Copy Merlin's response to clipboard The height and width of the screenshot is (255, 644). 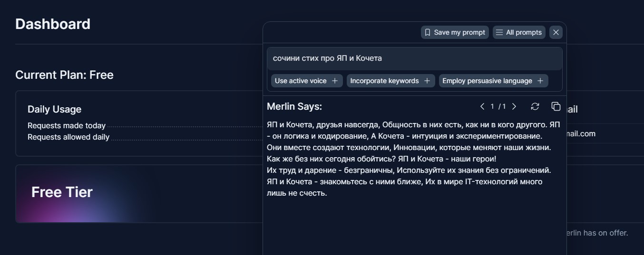tap(556, 106)
